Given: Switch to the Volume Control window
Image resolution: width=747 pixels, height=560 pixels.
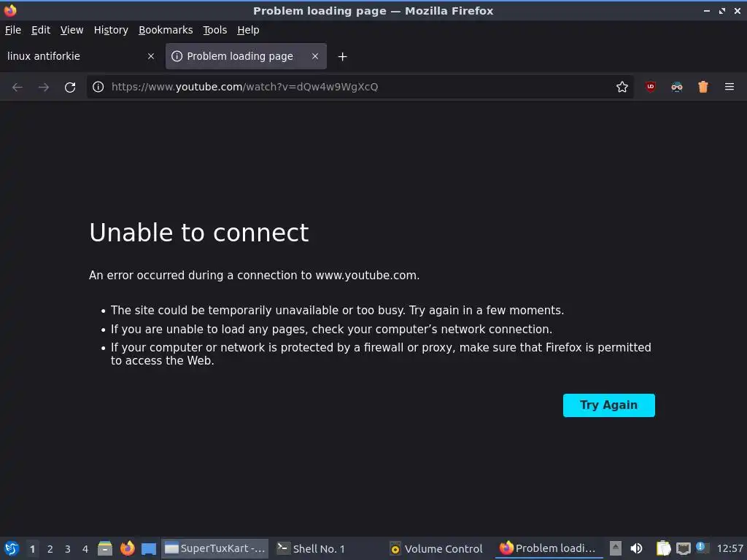Looking at the screenshot, I should tap(438, 548).
